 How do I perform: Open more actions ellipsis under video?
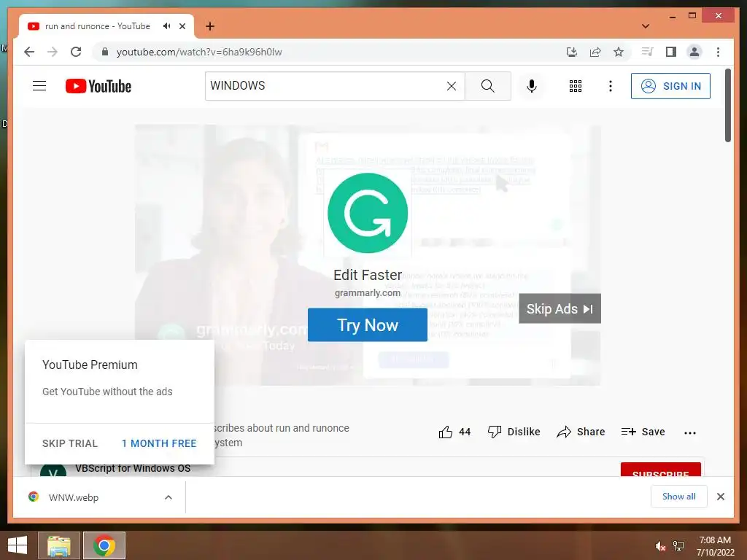690,432
